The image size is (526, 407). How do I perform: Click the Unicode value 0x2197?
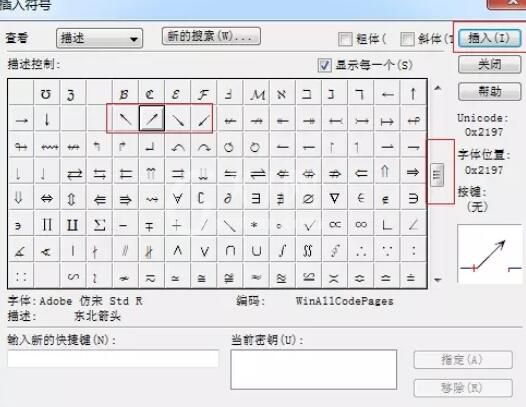point(484,132)
